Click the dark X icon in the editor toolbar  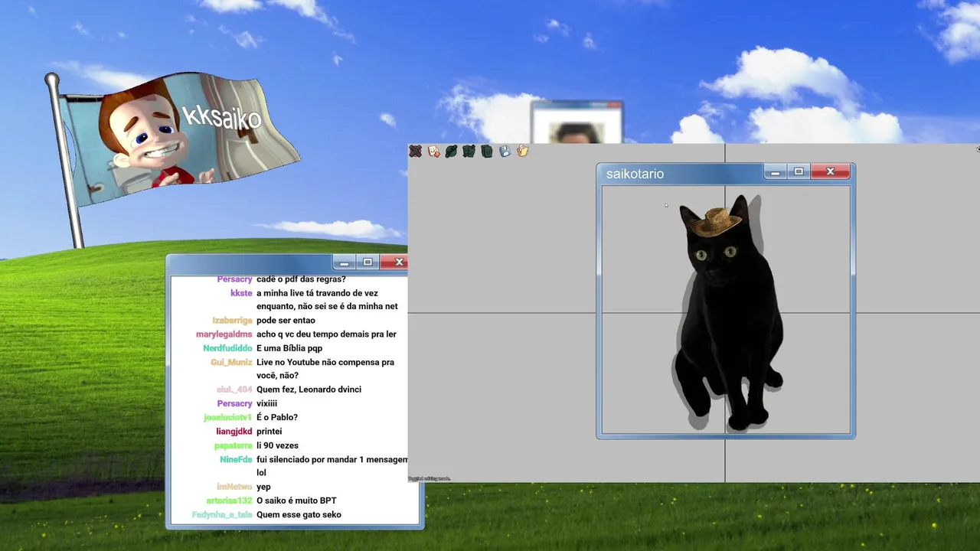pyautogui.click(x=415, y=152)
